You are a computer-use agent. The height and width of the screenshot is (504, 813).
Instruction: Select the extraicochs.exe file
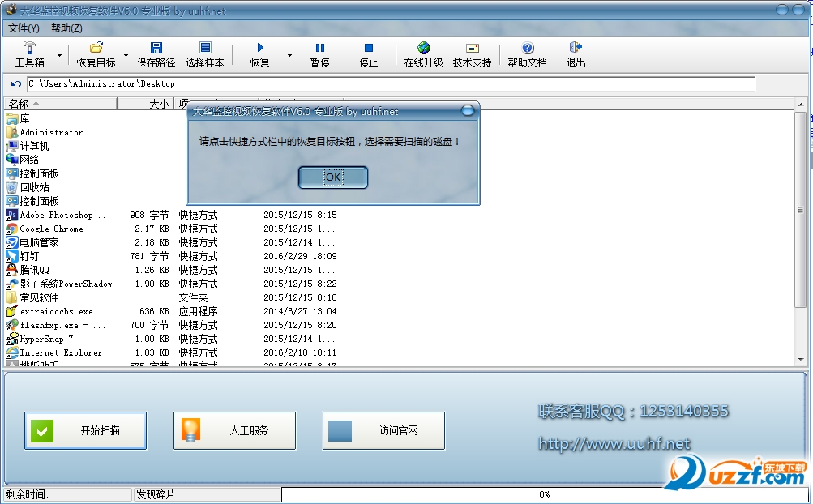point(49,311)
